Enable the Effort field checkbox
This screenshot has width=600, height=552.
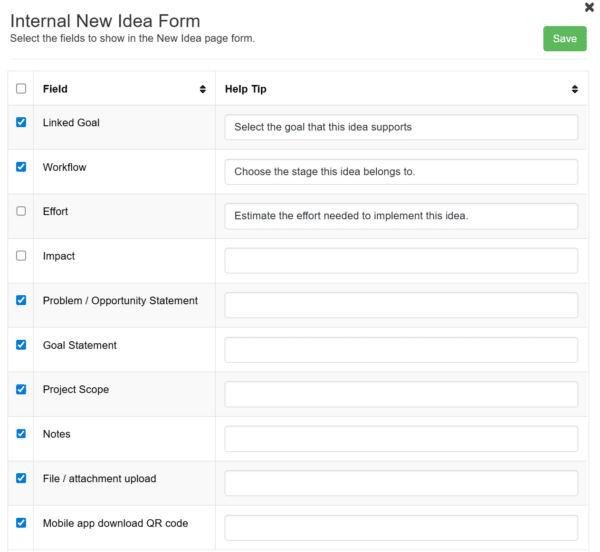21,211
